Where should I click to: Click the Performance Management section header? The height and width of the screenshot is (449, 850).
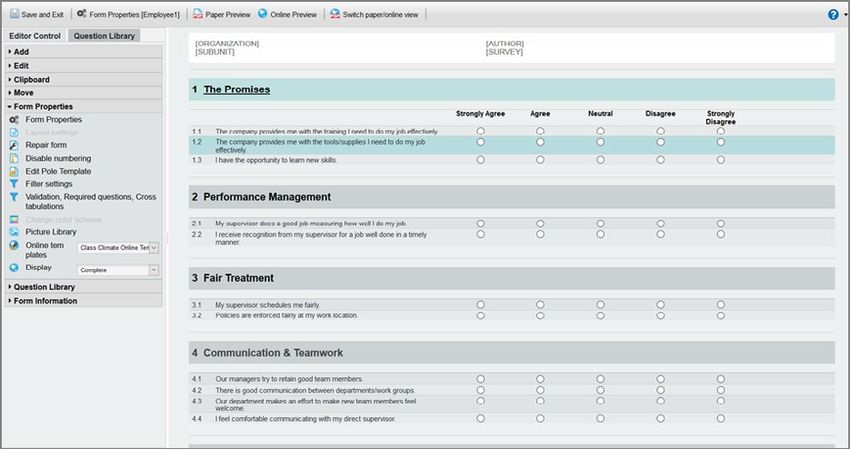coord(511,197)
